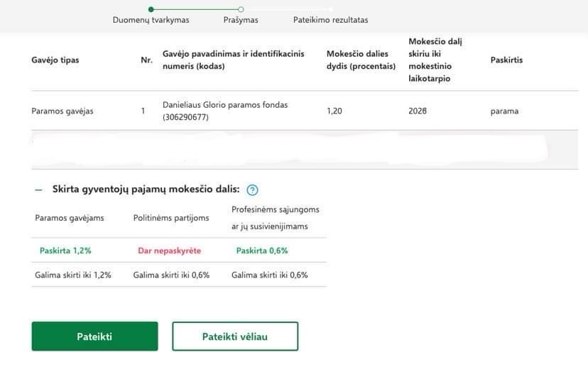Viewport: 588px width, 379px height.
Task: Click the help question-mark icon
Action: pyautogui.click(x=252, y=189)
